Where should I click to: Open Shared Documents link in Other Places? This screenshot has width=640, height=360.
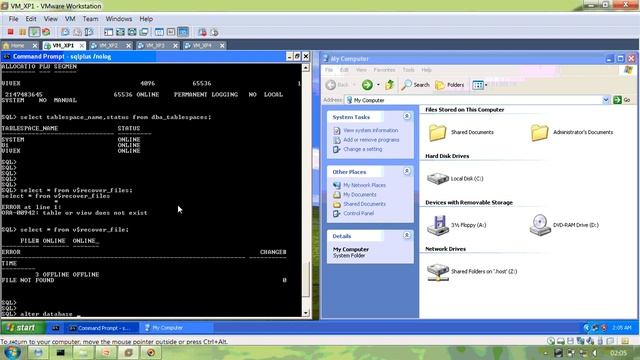(364, 204)
